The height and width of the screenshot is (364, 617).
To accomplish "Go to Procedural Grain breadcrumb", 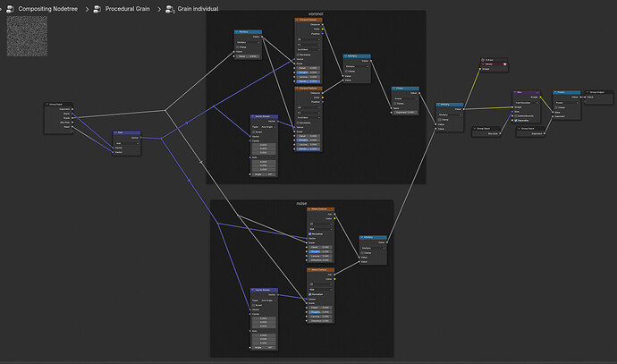I will (x=127, y=9).
